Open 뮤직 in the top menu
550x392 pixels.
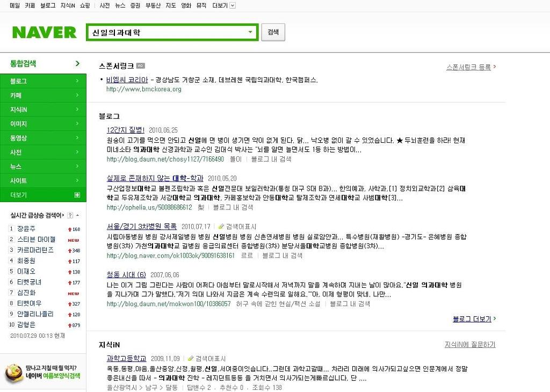click(x=201, y=5)
